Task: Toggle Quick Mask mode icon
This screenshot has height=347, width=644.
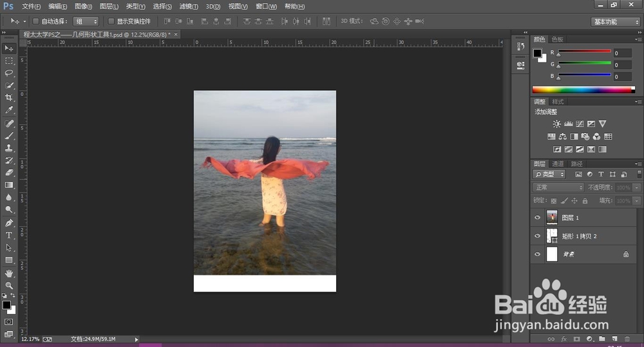Action: pos(8,322)
